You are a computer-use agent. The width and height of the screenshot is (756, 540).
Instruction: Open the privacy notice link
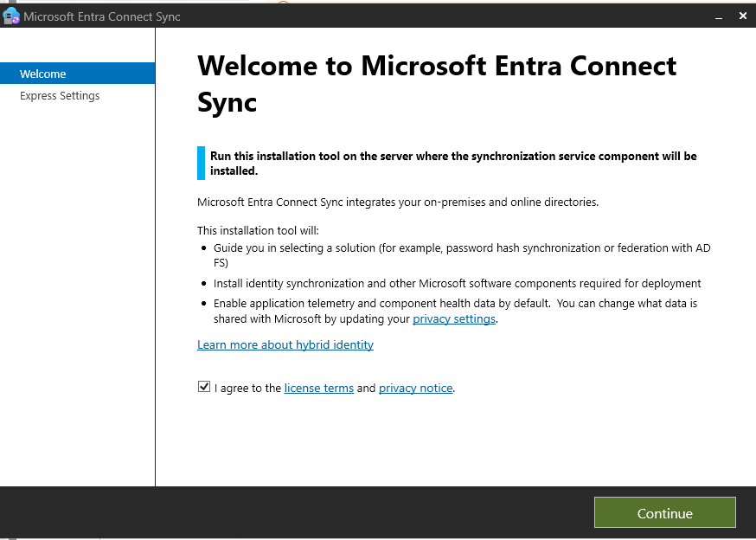click(415, 388)
